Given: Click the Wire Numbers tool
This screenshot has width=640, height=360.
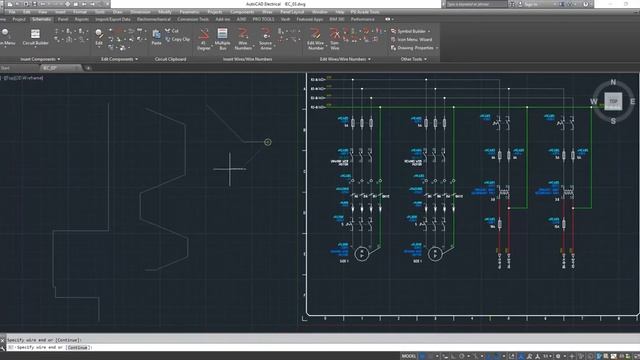Looking at the screenshot, I should pyautogui.click(x=243, y=39).
